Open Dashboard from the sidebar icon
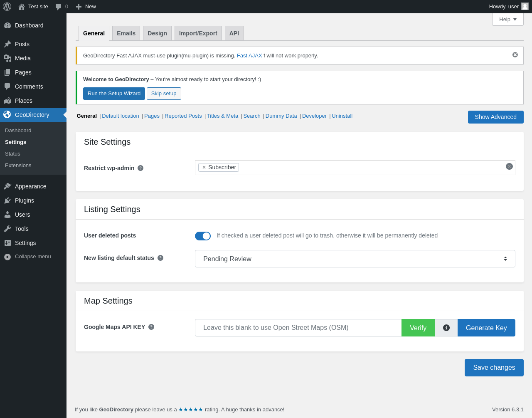 click(x=7, y=25)
